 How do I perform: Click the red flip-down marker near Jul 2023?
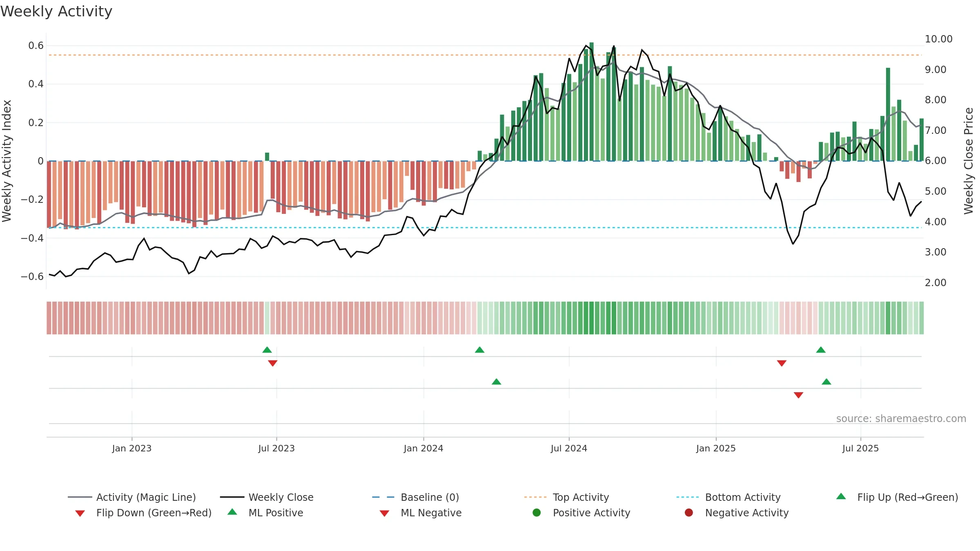[273, 363]
